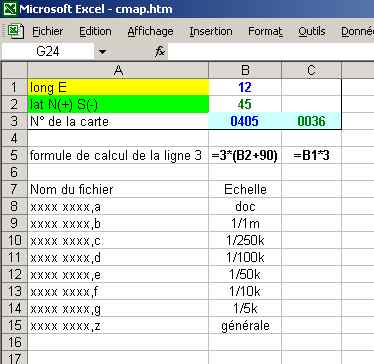Screen dimensions: 374x364
Task: Select yellow cell 'long E'
Action: pyautogui.click(x=118, y=87)
